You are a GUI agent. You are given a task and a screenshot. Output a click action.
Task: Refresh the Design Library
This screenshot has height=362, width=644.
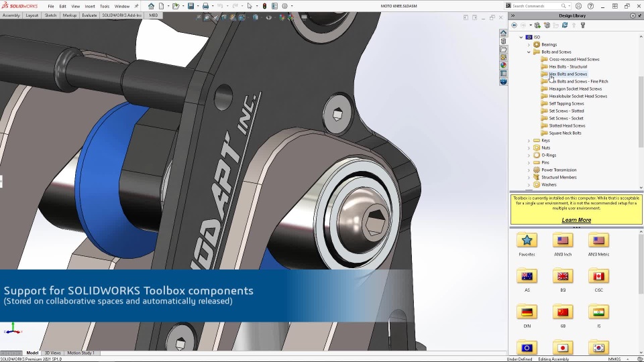[x=565, y=25]
